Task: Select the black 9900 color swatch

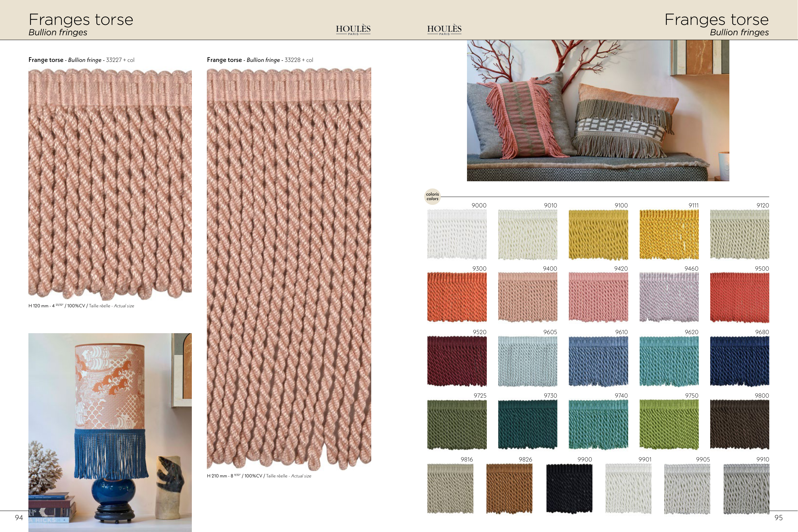Action: [569, 489]
